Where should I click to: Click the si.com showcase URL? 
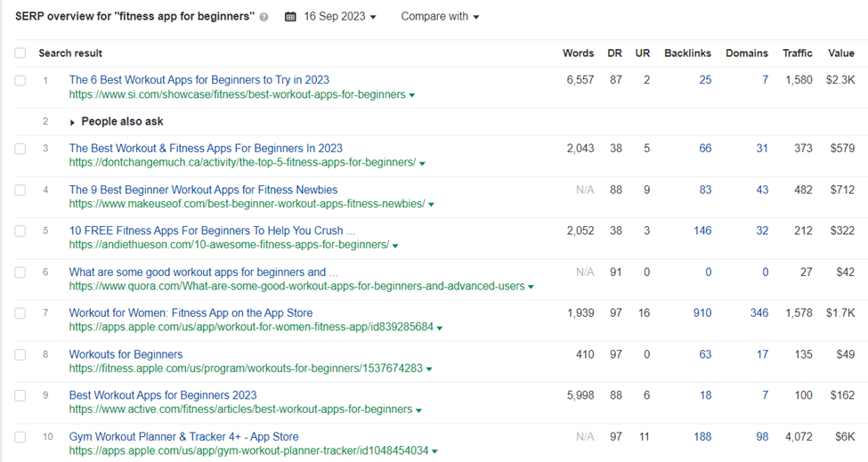[237, 94]
